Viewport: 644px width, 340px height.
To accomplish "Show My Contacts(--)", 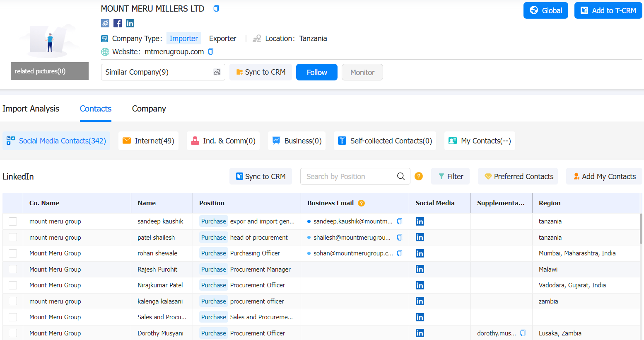I will point(480,141).
